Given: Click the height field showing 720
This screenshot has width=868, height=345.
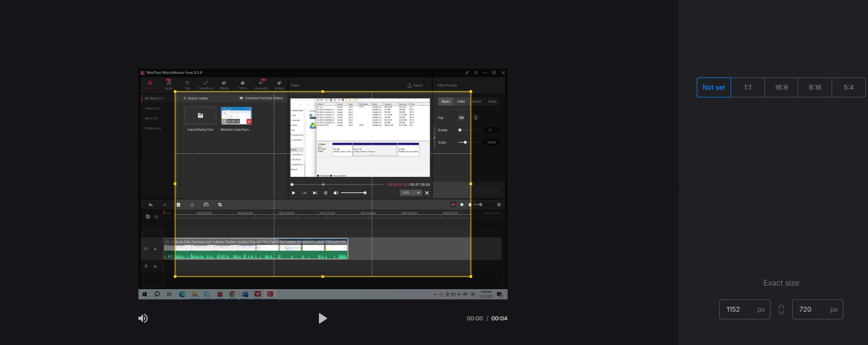Looking at the screenshot, I should coord(817,310).
